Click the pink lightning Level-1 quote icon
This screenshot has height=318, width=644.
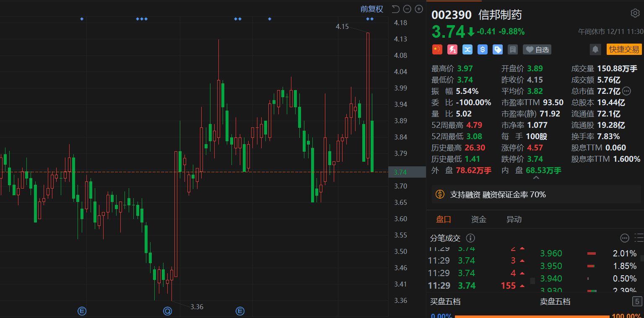coord(452,49)
